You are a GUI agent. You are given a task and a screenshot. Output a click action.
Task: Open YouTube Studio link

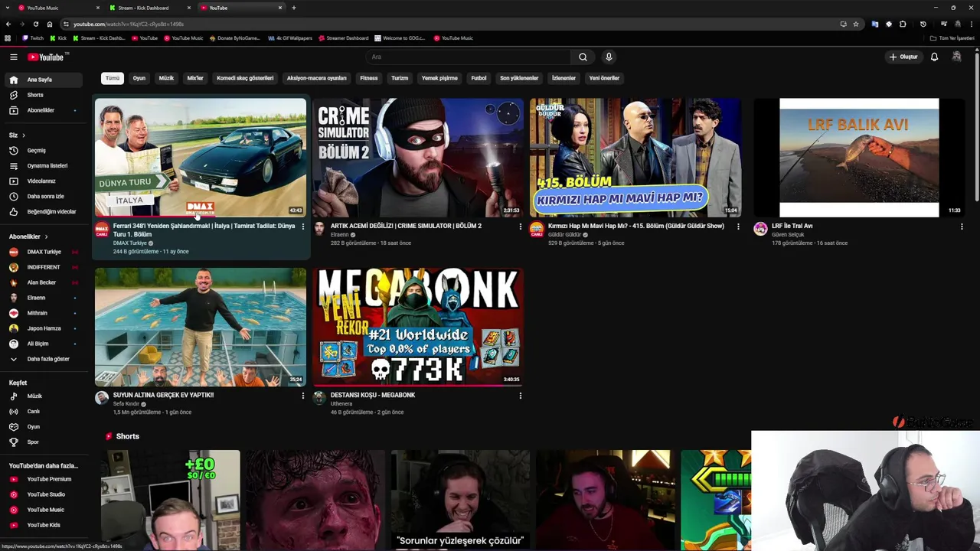pyautogui.click(x=44, y=494)
